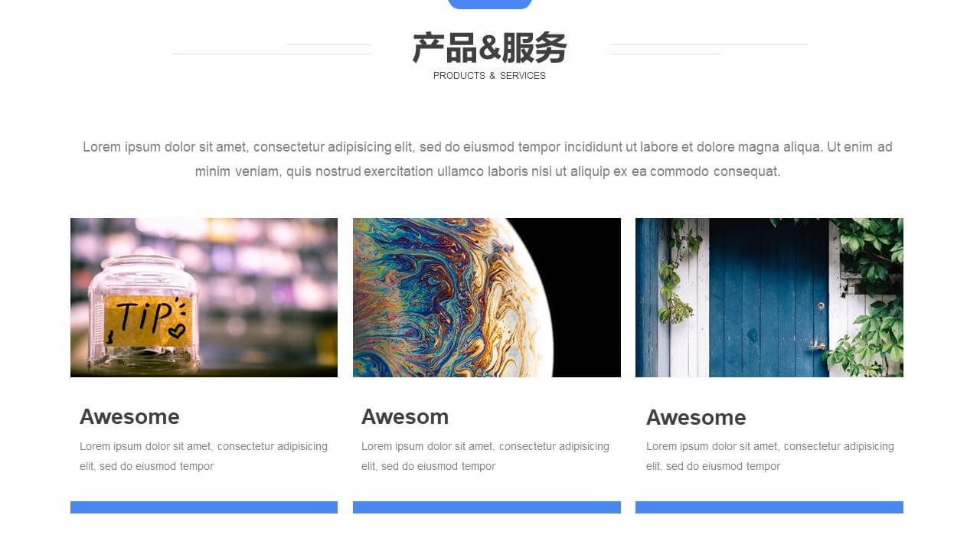Select the Lorem ipsum intro paragraph
980x551 pixels.
[x=488, y=159]
